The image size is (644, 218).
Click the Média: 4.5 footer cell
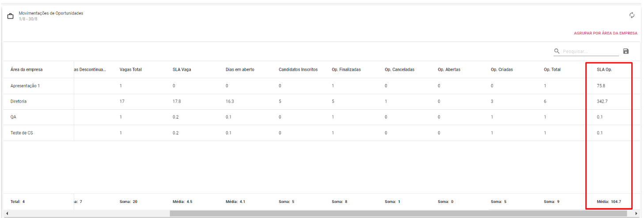(x=182, y=202)
